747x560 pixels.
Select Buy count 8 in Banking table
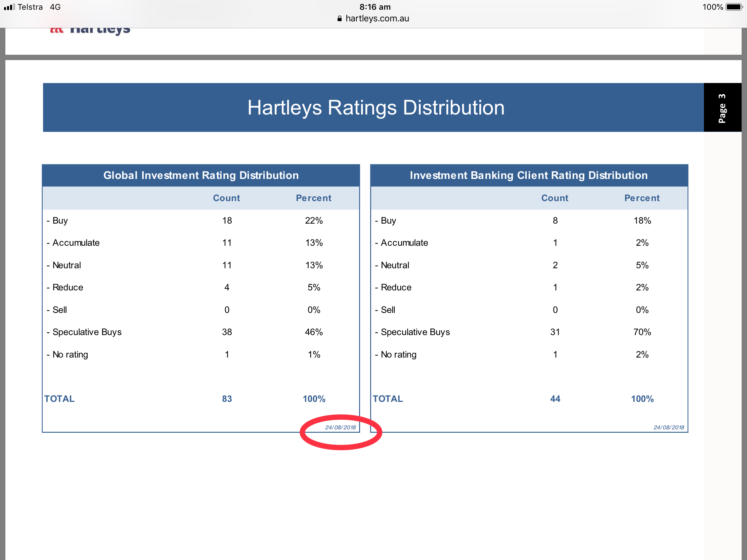pyautogui.click(x=555, y=221)
